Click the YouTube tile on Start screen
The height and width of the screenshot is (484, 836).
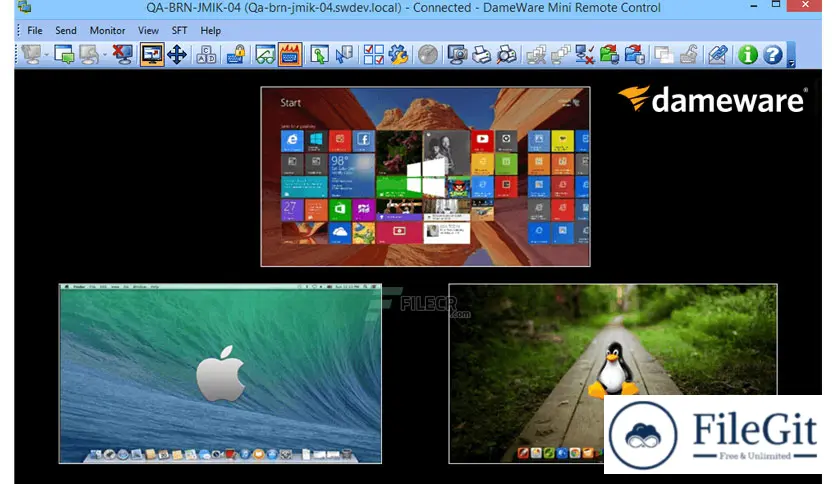(x=482, y=141)
